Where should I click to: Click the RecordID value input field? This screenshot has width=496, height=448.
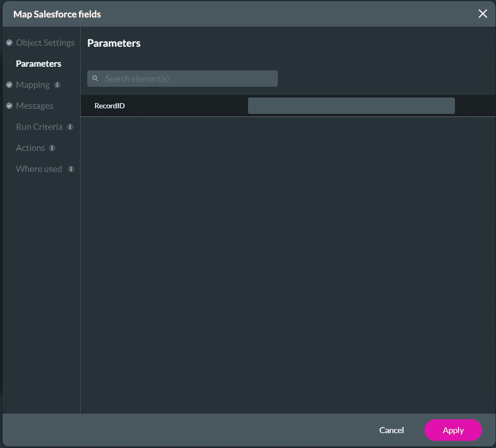tap(351, 106)
